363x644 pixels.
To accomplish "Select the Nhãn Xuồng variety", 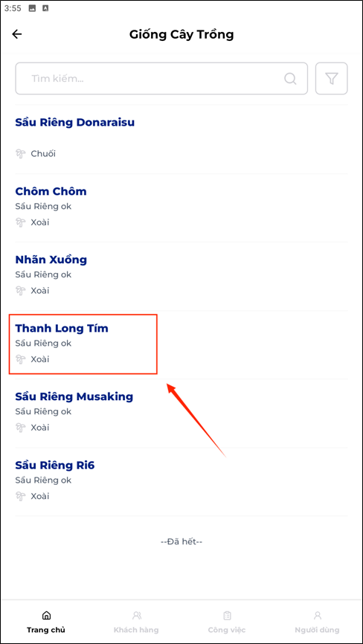I will point(181,277).
